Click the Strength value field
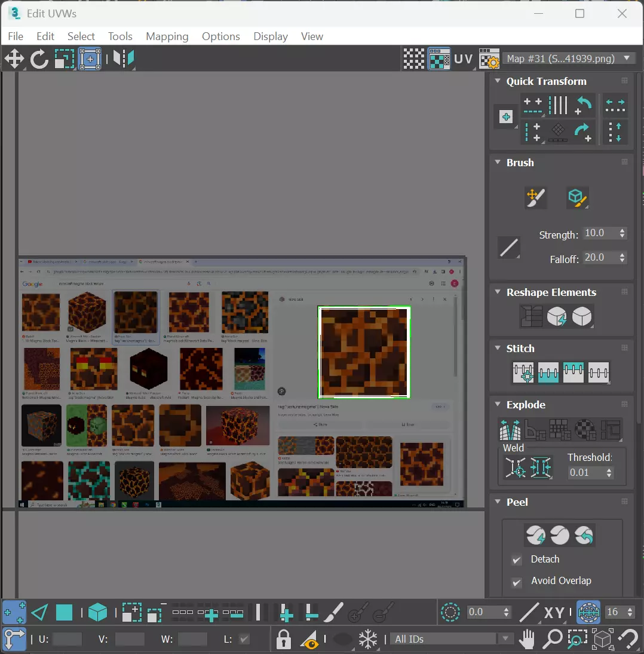This screenshot has height=654, width=644. tap(600, 233)
